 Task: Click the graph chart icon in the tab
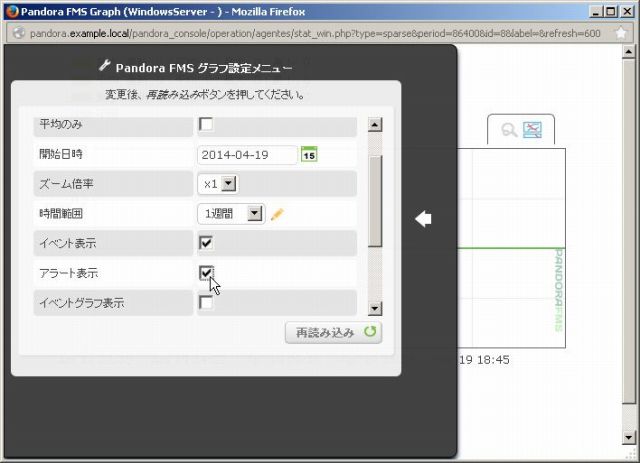coord(532,130)
